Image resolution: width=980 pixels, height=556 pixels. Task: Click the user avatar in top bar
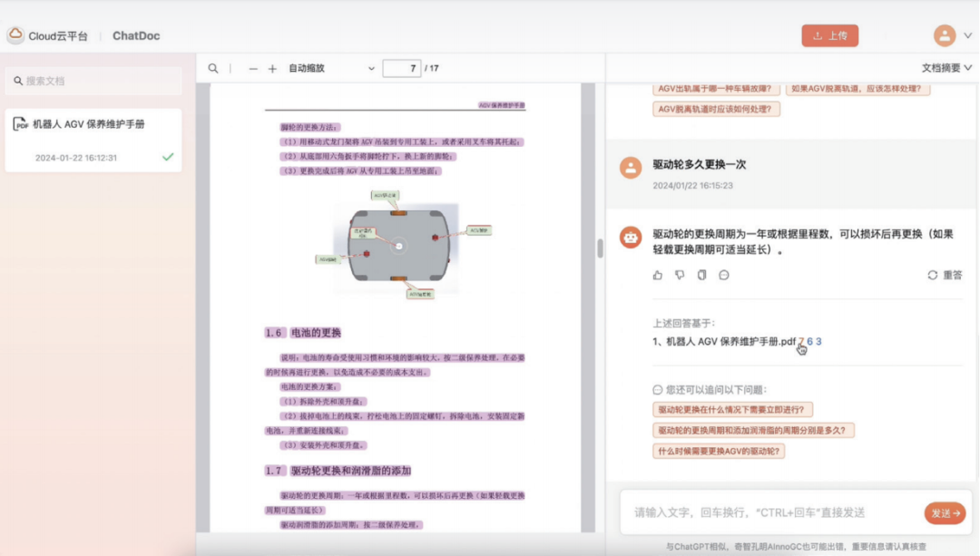945,35
